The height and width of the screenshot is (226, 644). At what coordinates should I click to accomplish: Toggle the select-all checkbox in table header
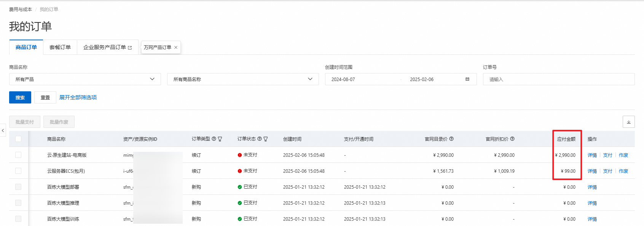click(x=18, y=139)
